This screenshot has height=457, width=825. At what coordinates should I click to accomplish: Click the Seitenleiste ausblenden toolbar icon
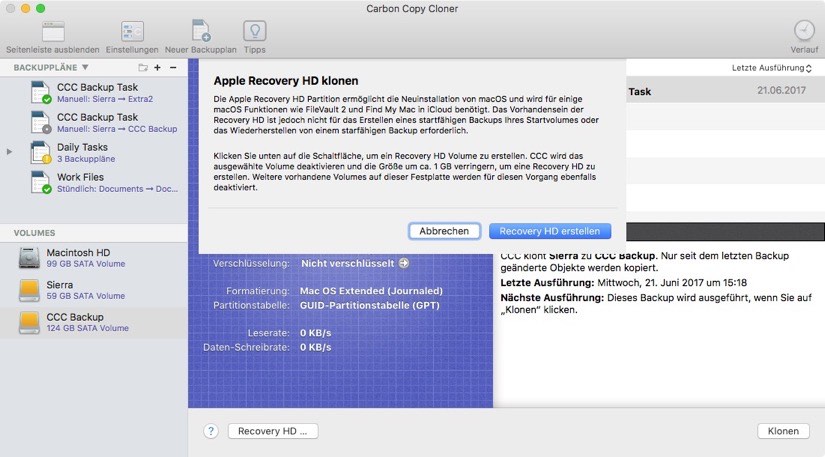[x=53, y=32]
